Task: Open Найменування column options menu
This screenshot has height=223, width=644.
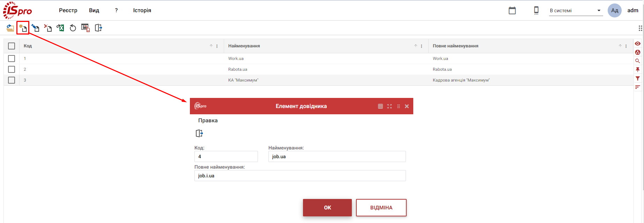Action: point(422,46)
